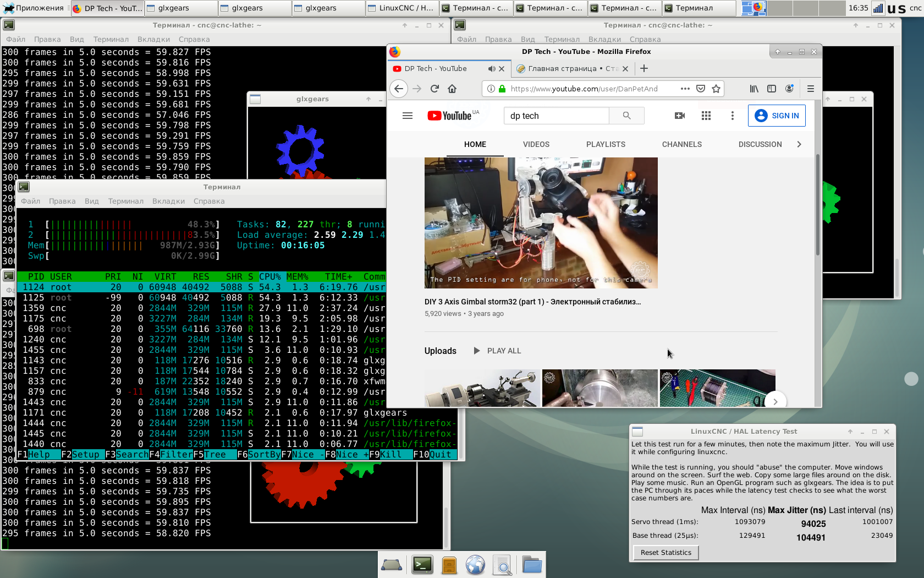Mute the DP Tech YouTube tab audio
This screenshot has width=924, height=578.
(491, 69)
